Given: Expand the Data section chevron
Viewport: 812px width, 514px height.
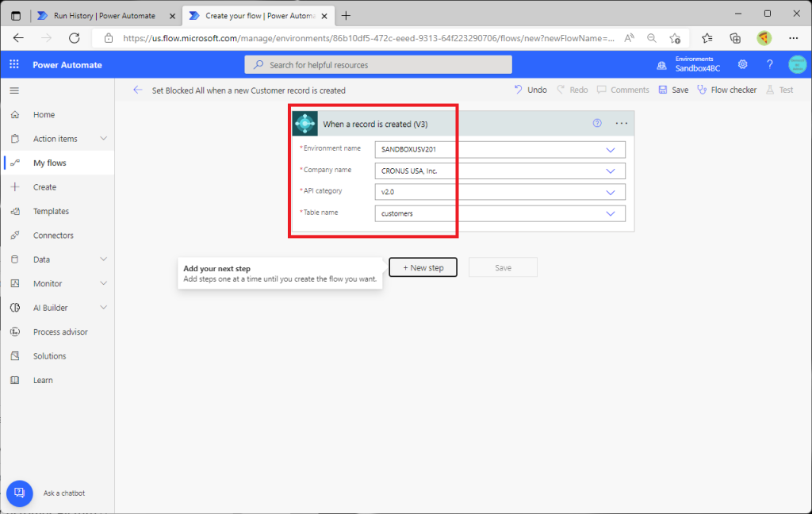Looking at the screenshot, I should point(104,259).
